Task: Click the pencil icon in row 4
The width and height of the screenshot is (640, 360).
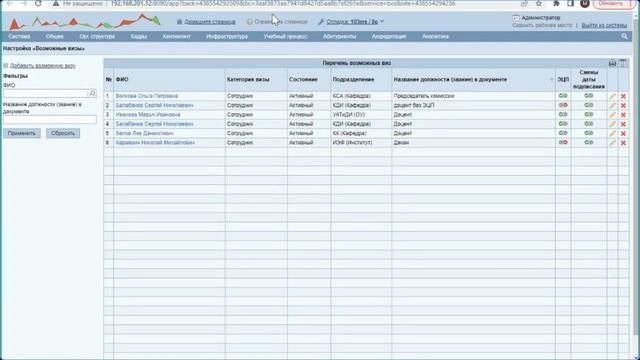Action: click(x=612, y=124)
